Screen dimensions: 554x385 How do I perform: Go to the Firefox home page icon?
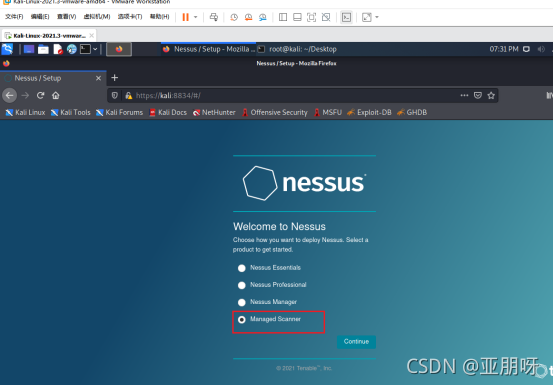(55, 95)
